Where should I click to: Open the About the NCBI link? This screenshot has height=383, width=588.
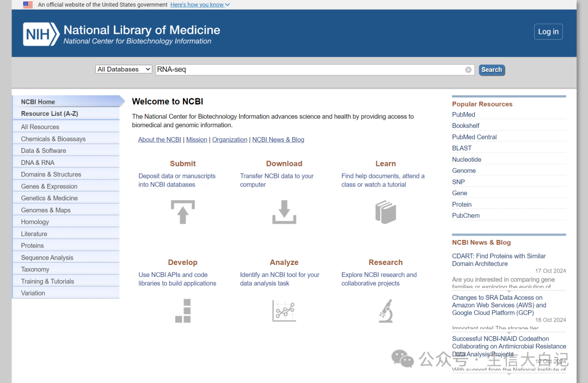pyautogui.click(x=160, y=139)
